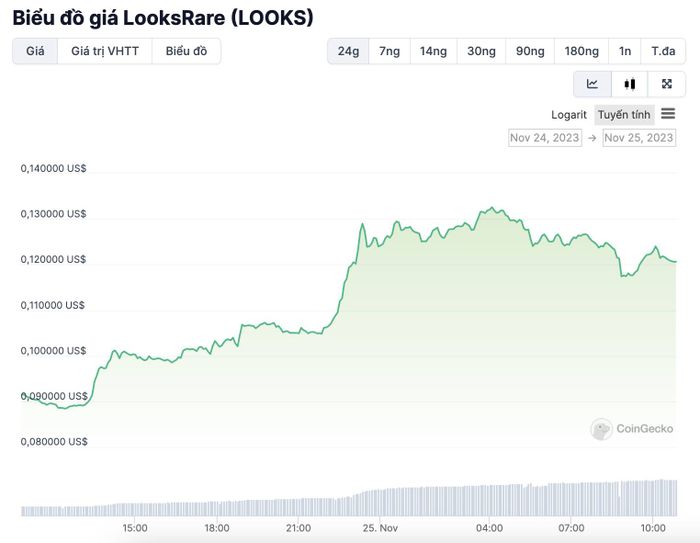Choose the 7ng time range
Image resolution: width=700 pixels, height=543 pixels.
click(389, 51)
